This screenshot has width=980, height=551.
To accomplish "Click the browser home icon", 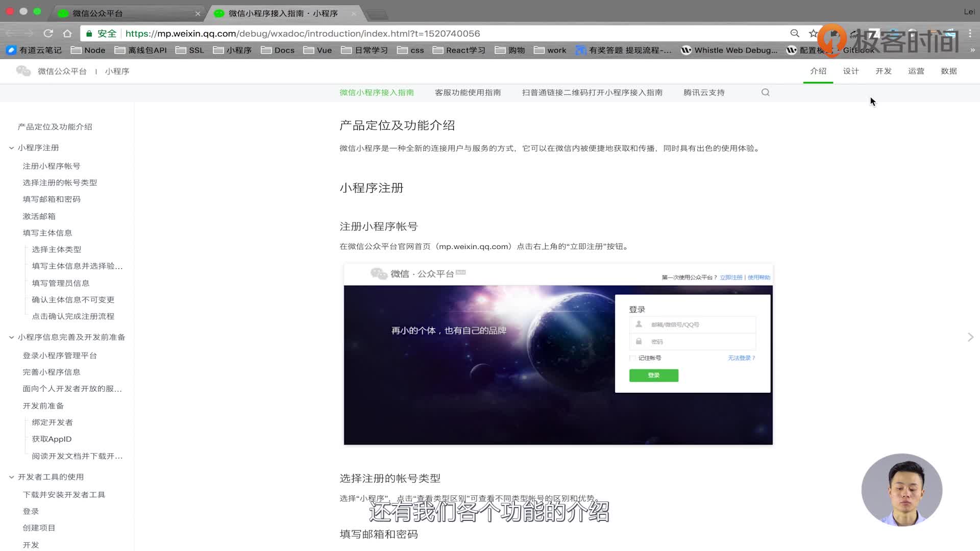I will click(x=67, y=33).
